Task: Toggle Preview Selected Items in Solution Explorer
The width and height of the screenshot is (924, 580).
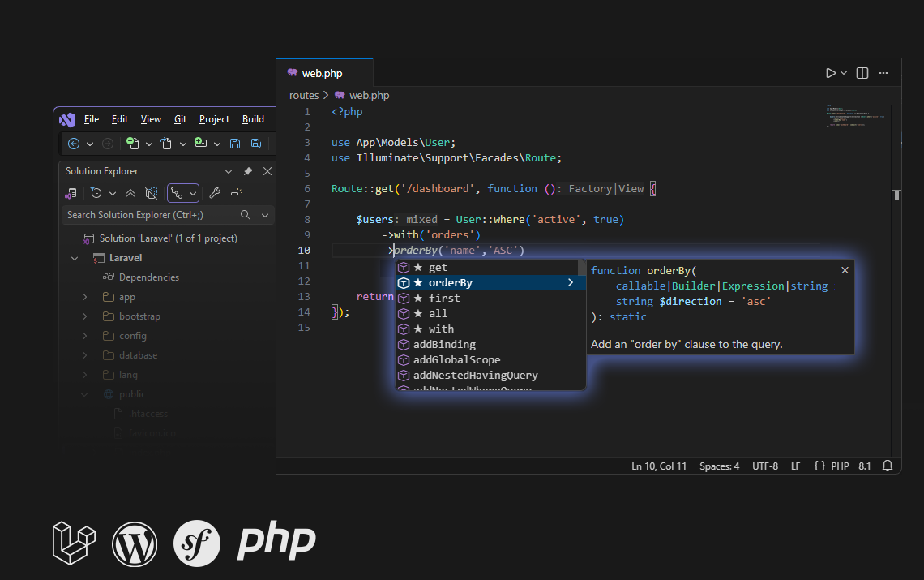Action: (x=152, y=194)
